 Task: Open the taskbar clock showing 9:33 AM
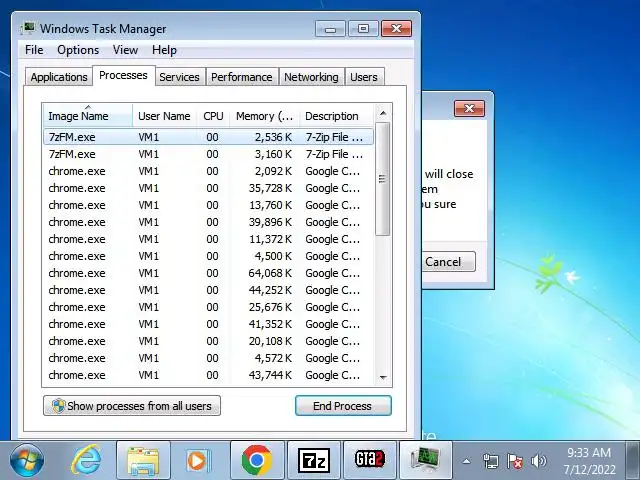point(589,461)
